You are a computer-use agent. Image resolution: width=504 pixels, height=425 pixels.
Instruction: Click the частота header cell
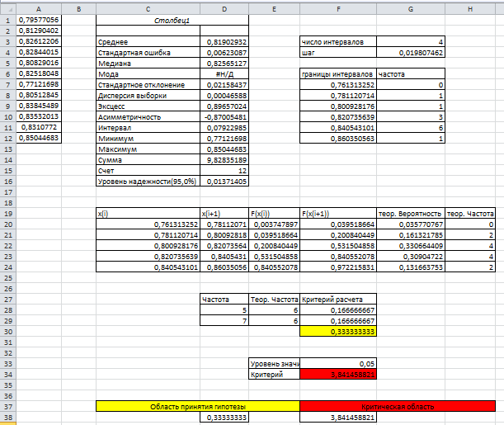(x=411, y=74)
